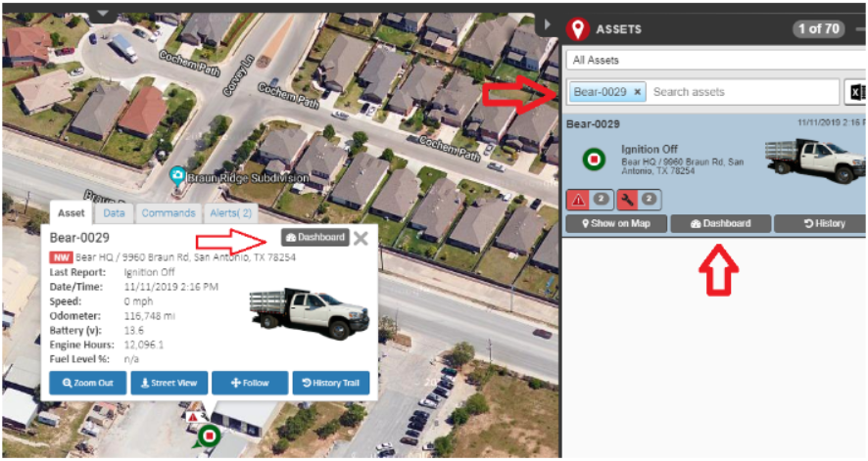Click the Ignition Off status icon
Viewport: 868px width, 461px height.
click(x=594, y=160)
